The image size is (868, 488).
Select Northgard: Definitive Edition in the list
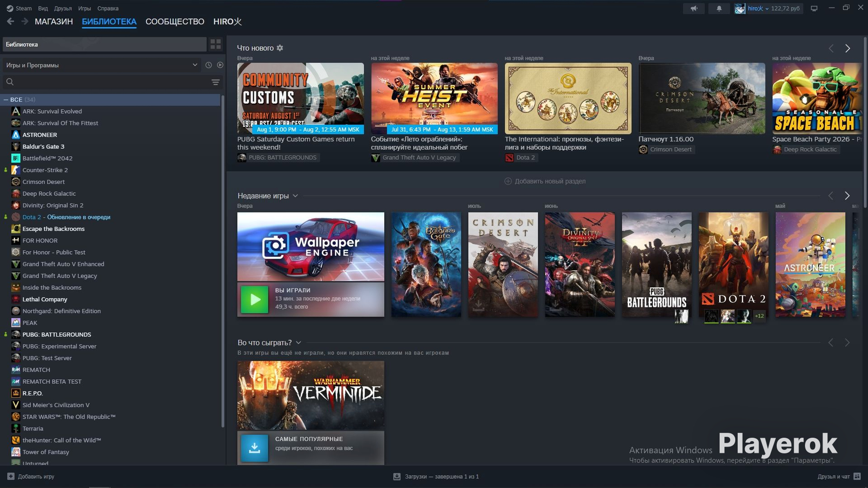(62, 311)
